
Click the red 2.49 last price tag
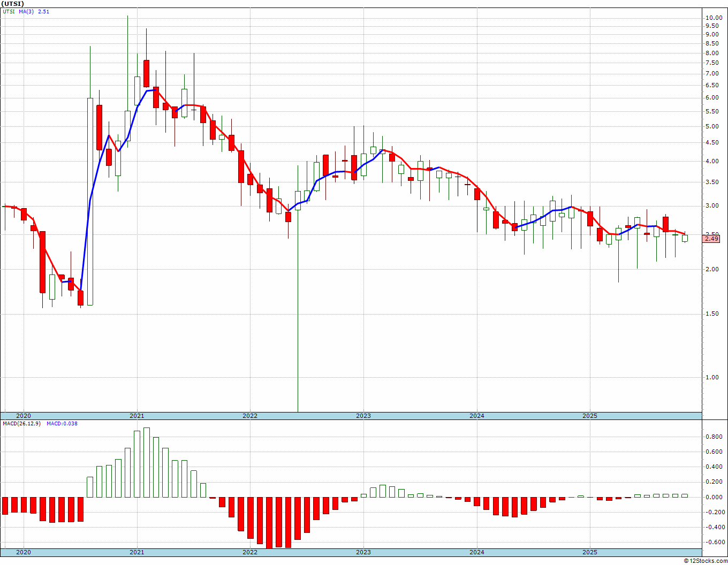(711, 239)
